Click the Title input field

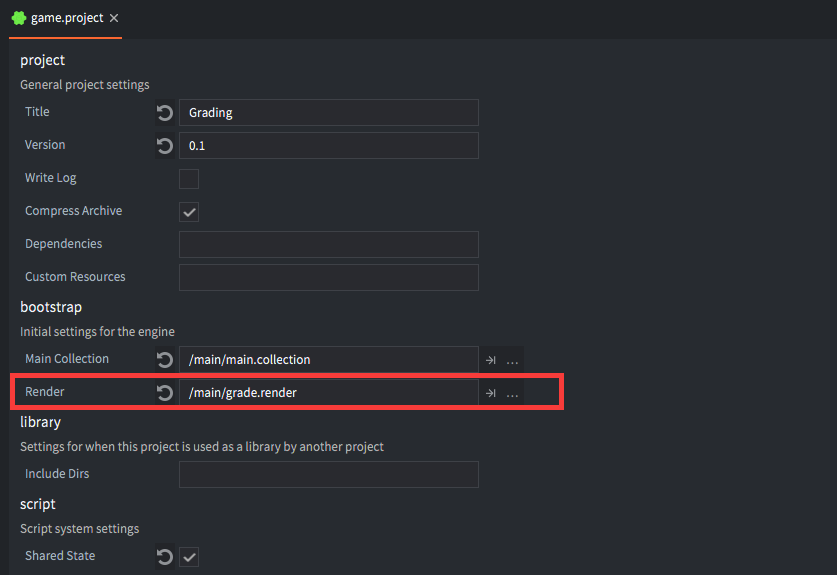pos(328,113)
